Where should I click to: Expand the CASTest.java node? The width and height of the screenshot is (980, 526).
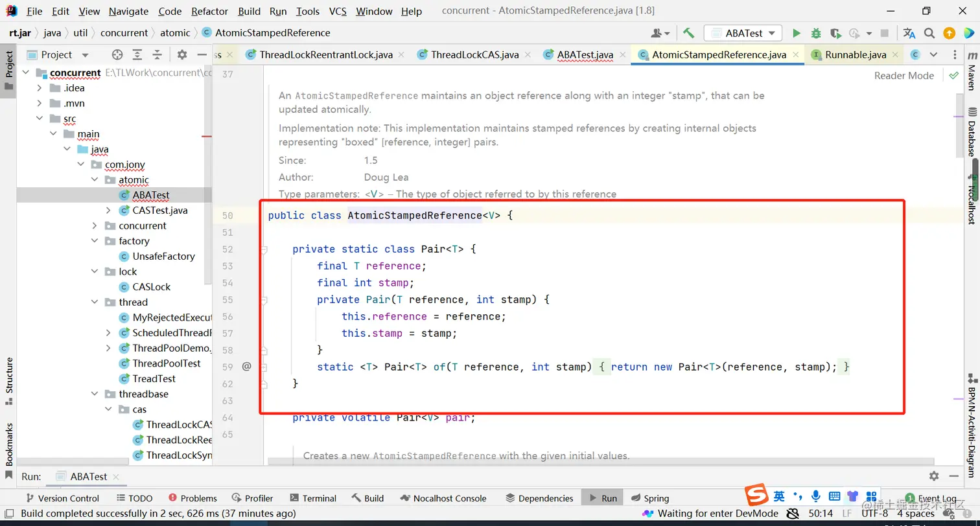(108, 211)
